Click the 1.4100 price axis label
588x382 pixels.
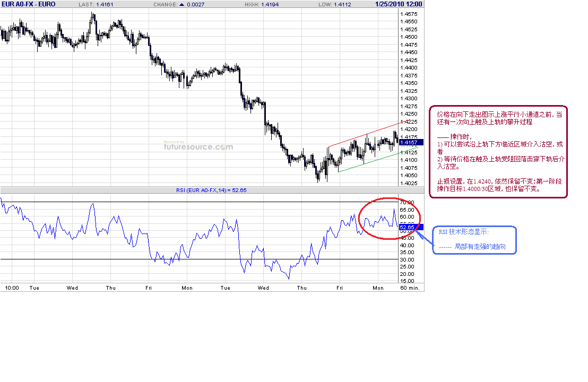(x=409, y=160)
